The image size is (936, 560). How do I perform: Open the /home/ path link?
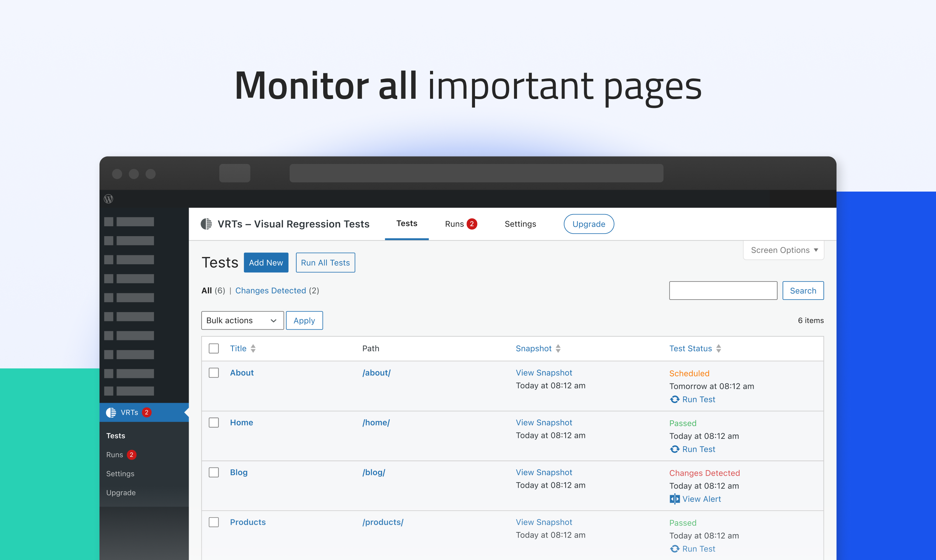376,423
